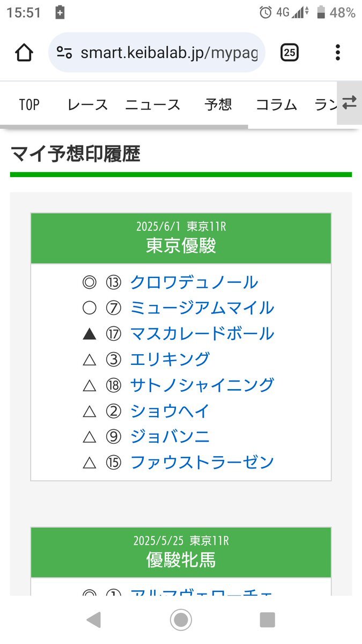Tap the Android back triangle button
The width and height of the screenshot is (362, 644).
(93, 620)
